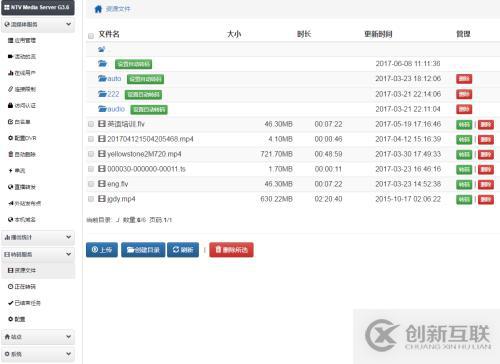Tick the checkbox for 英语培训.flv
This screenshot has width=500, height=364.
click(91, 124)
